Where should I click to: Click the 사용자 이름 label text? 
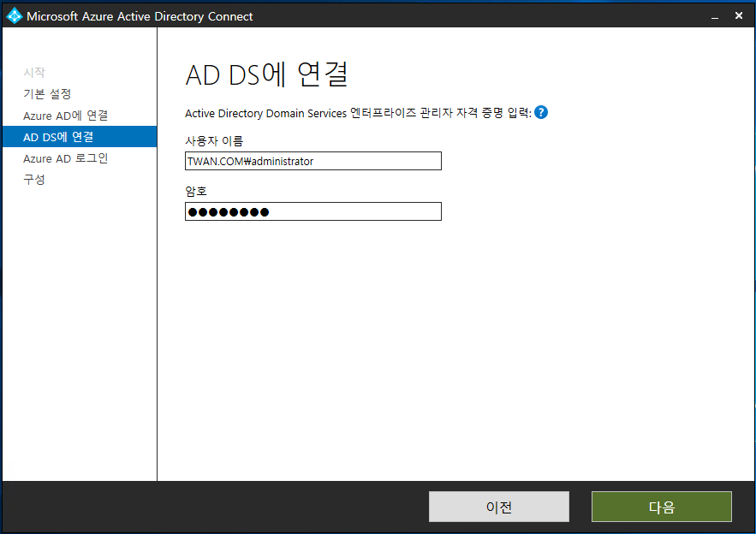click(x=214, y=141)
